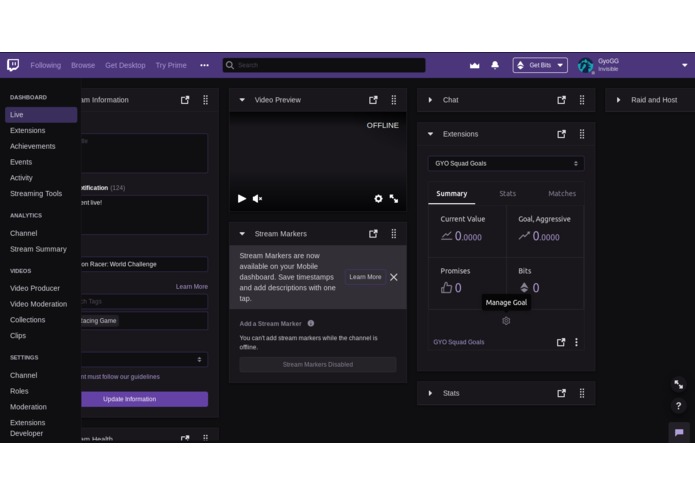Screen dimensions: 695x494
Task: Open the chat bubble feedback button
Action: [x=679, y=432]
